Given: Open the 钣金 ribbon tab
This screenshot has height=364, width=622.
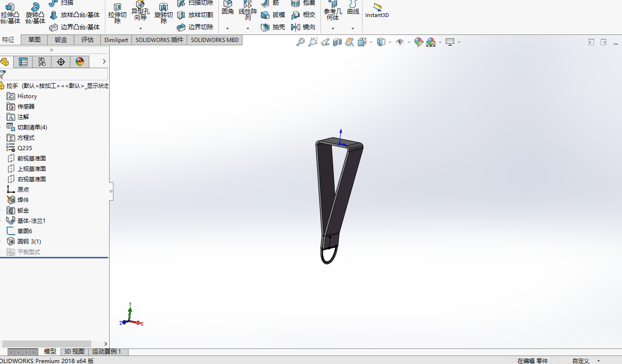Looking at the screenshot, I should coord(61,40).
